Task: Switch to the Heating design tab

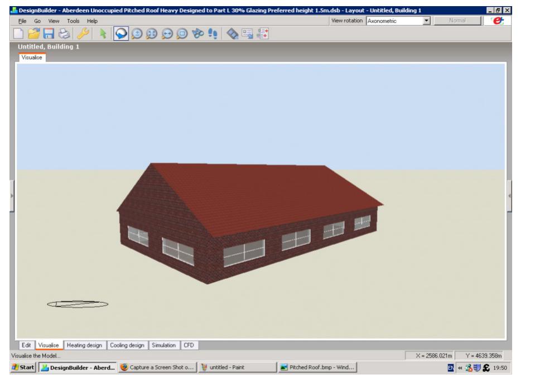Action: (84, 345)
